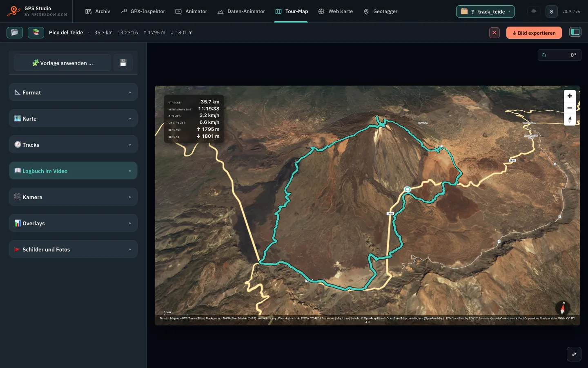The width and height of the screenshot is (588, 368).
Task: Switch to the Animator tab
Action: [191, 11]
